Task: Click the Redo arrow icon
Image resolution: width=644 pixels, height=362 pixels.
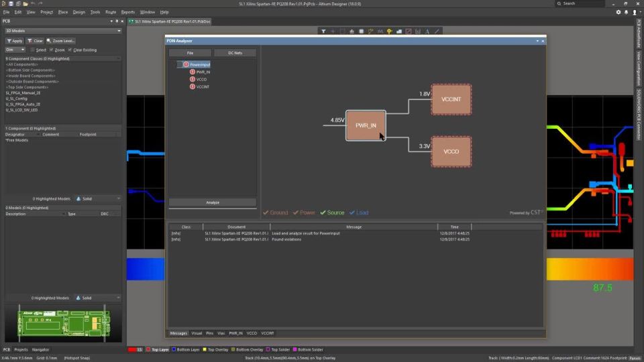Action: coord(40,4)
